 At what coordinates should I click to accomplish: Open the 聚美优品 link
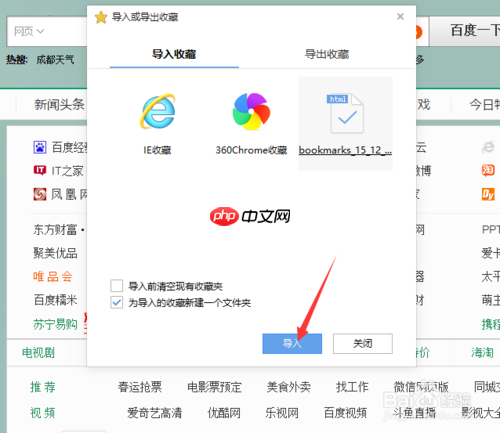pos(55,253)
